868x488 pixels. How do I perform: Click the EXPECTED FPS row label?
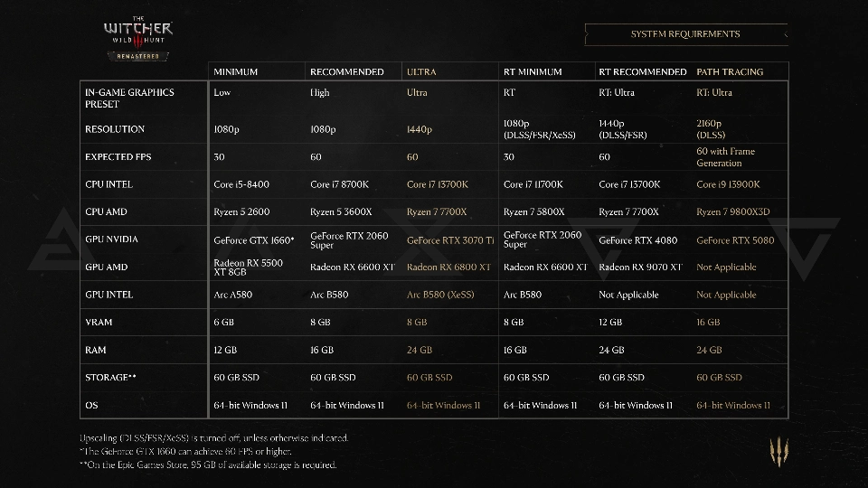tap(118, 156)
